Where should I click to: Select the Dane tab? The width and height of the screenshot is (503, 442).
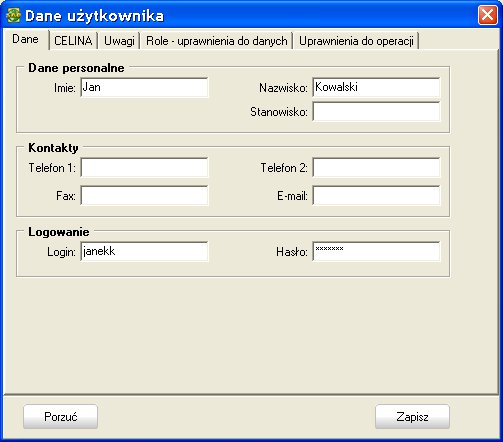click(x=26, y=39)
